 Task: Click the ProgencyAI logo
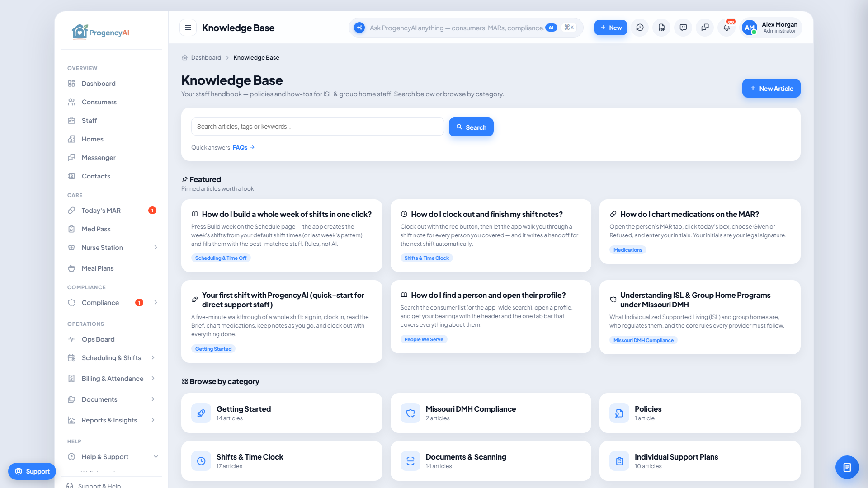point(100,32)
